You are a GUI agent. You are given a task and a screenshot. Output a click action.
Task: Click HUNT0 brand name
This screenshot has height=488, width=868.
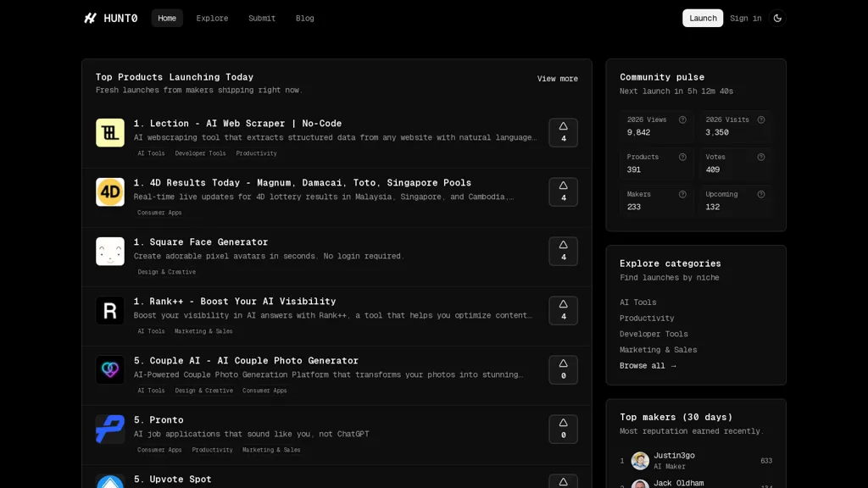120,19
